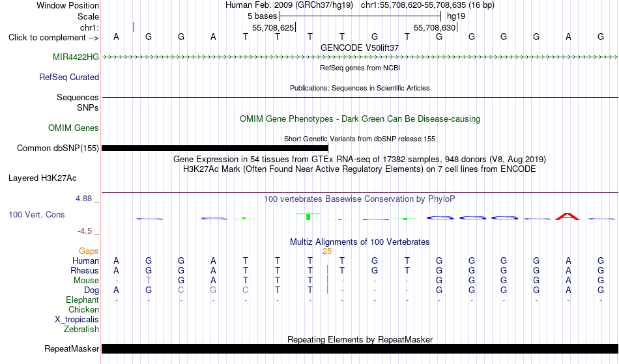619x364 pixels.
Task: Click the OMIM Gene Phenotypes track title
Action: [360, 119]
